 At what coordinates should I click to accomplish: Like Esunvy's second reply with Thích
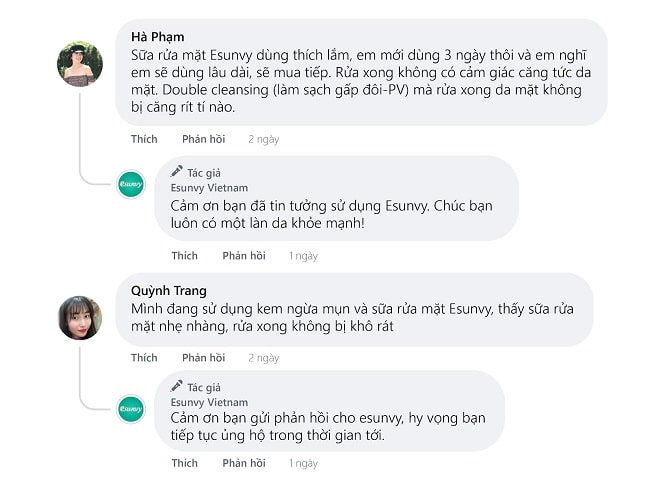pos(184,463)
